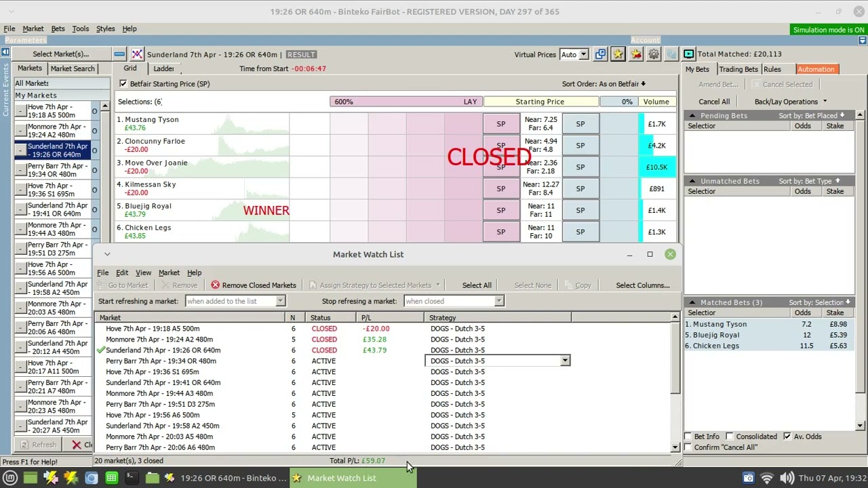Toggle the box beside Hove 19:18 A5 500m
868x488 pixels.
click(20, 111)
